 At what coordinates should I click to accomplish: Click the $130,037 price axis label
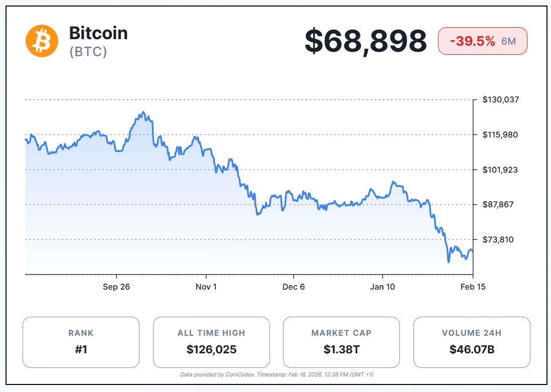click(501, 99)
